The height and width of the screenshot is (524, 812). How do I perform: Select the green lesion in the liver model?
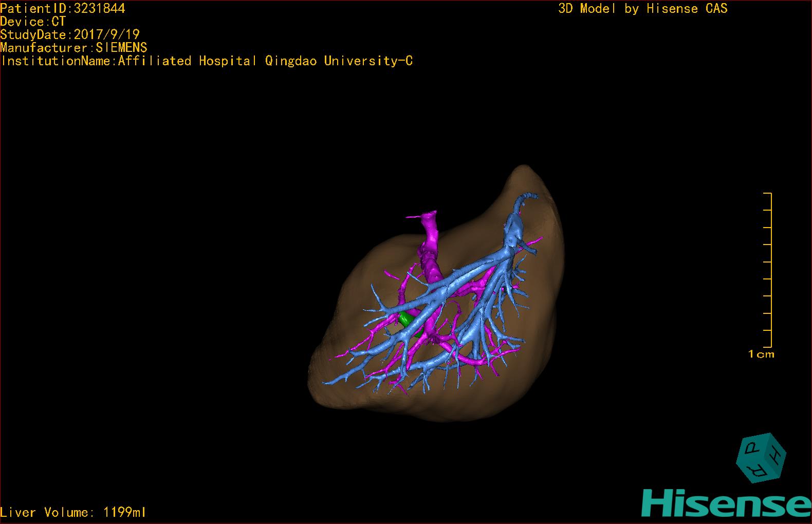(x=407, y=320)
